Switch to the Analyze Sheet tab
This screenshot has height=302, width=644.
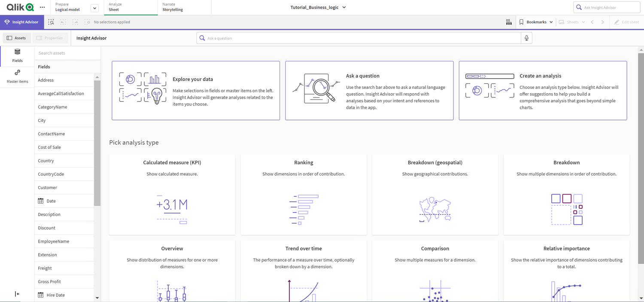click(131, 7)
